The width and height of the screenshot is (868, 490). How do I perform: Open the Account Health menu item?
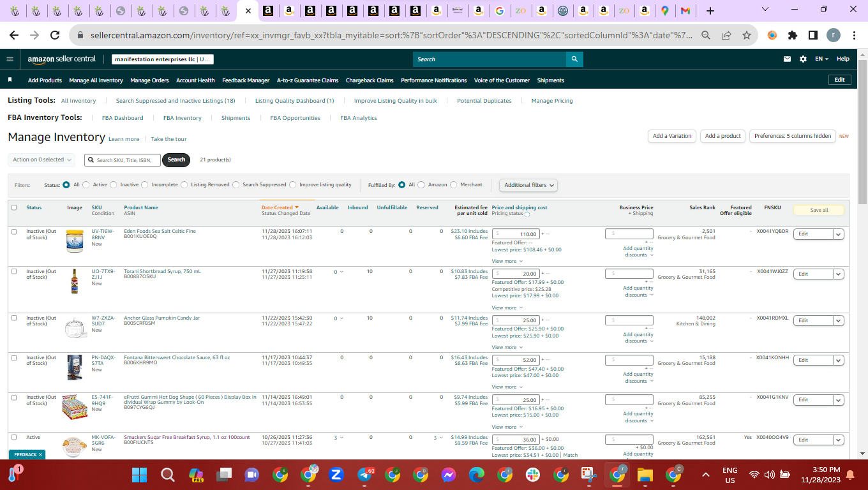pyautogui.click(x=195, y=80)
